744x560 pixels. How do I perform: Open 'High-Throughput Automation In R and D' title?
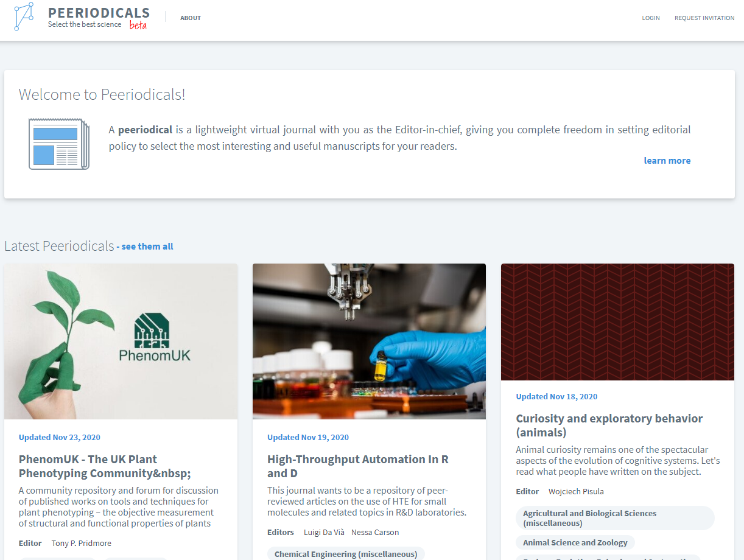pos(358,466)
